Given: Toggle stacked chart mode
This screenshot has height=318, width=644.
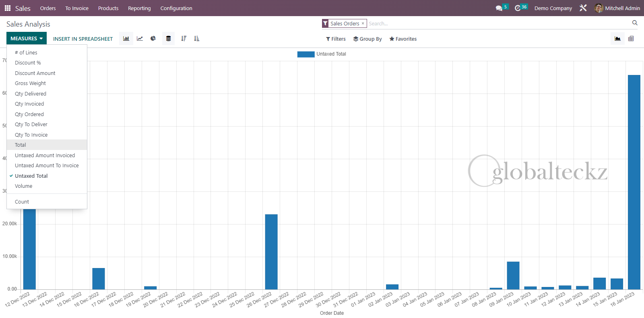Looking at the screenshot, I should pyautogui.click(x=168, y=39).
